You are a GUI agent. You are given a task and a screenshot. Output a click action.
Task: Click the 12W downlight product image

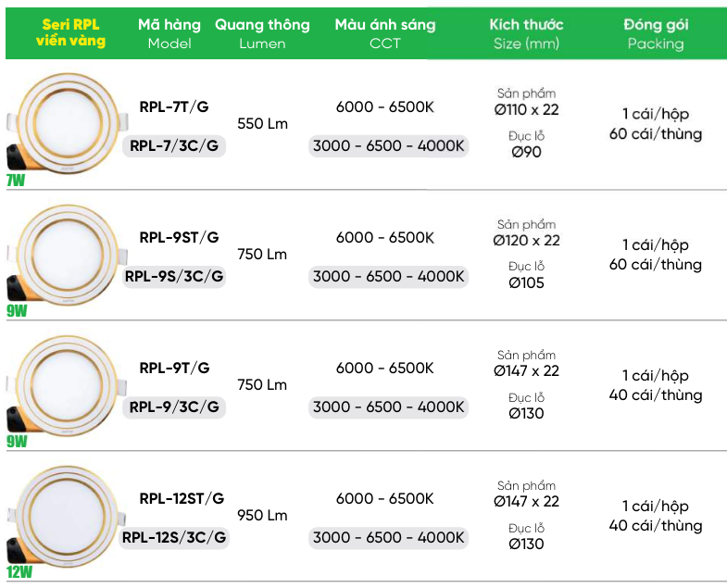(x=66, y=516)
